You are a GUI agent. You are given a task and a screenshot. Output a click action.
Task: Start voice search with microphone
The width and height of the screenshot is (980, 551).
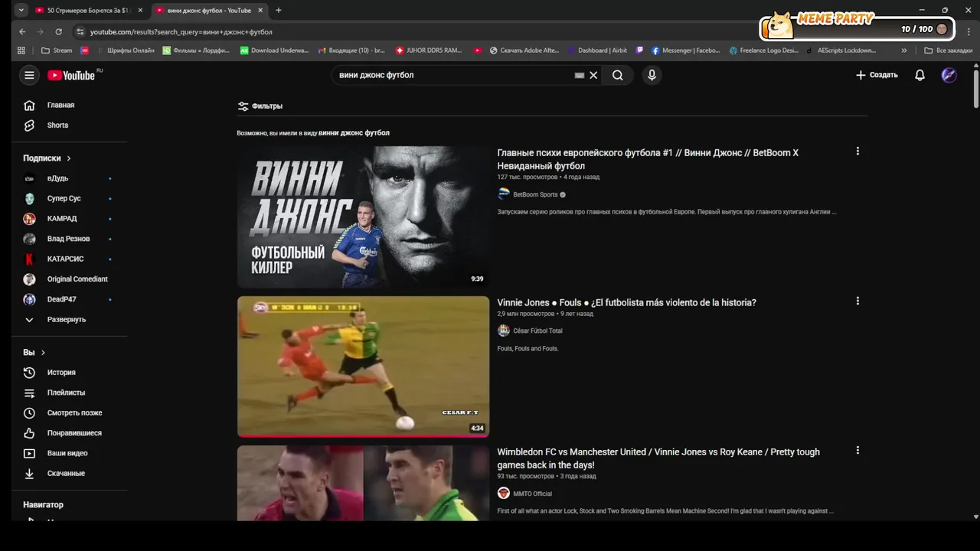point(652,75)
